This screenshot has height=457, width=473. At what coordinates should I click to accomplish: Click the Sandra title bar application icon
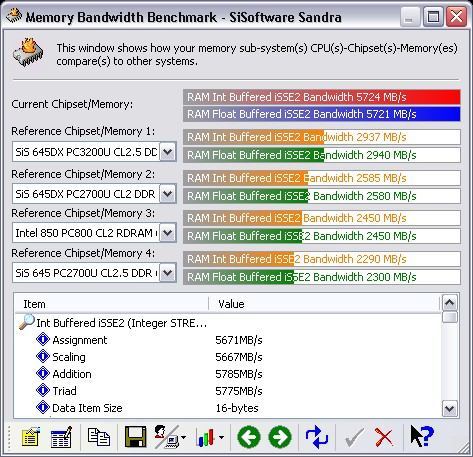tap(14, 16)
